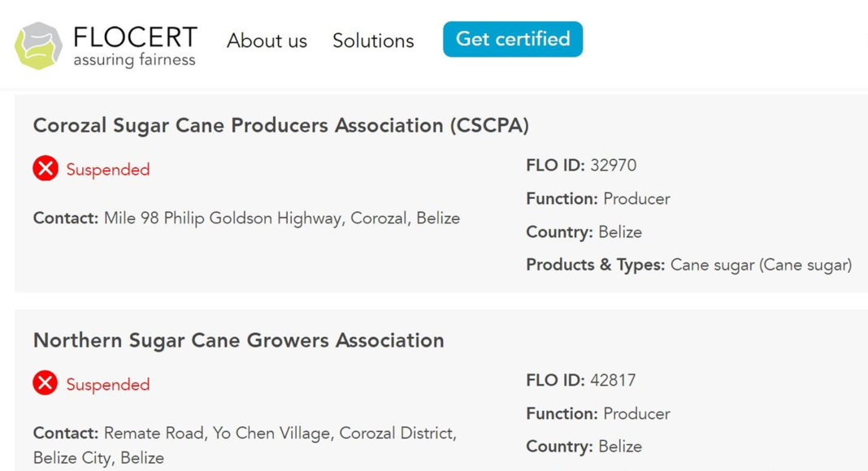Click Function: Producer in the CSCPA card

pos(598,198)
